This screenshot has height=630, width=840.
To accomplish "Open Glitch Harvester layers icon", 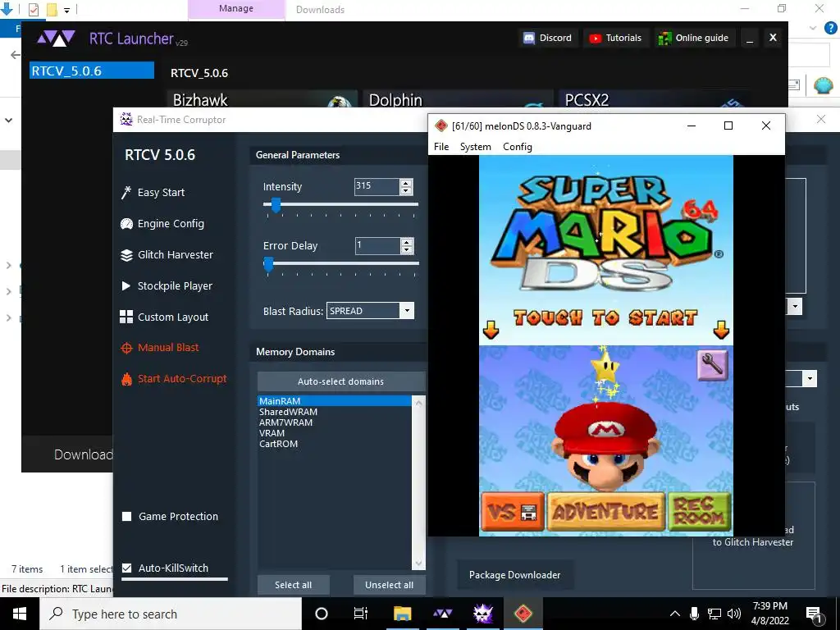I will 126,255.
